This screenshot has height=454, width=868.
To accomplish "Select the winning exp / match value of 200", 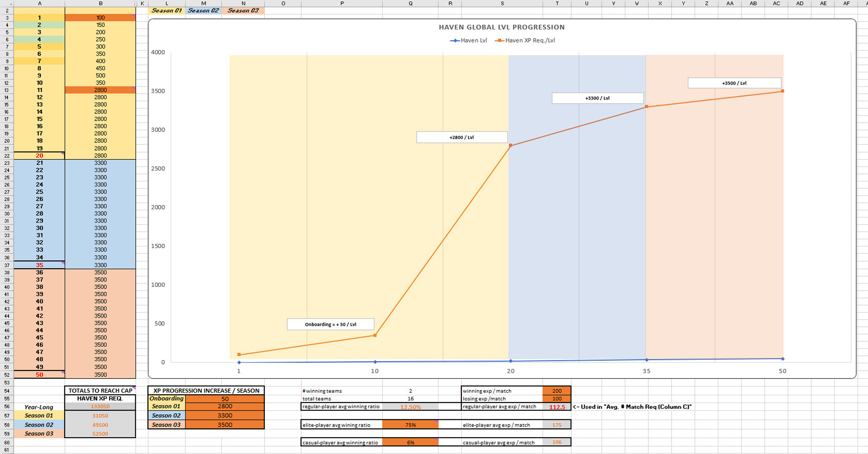I will [557, 390].
